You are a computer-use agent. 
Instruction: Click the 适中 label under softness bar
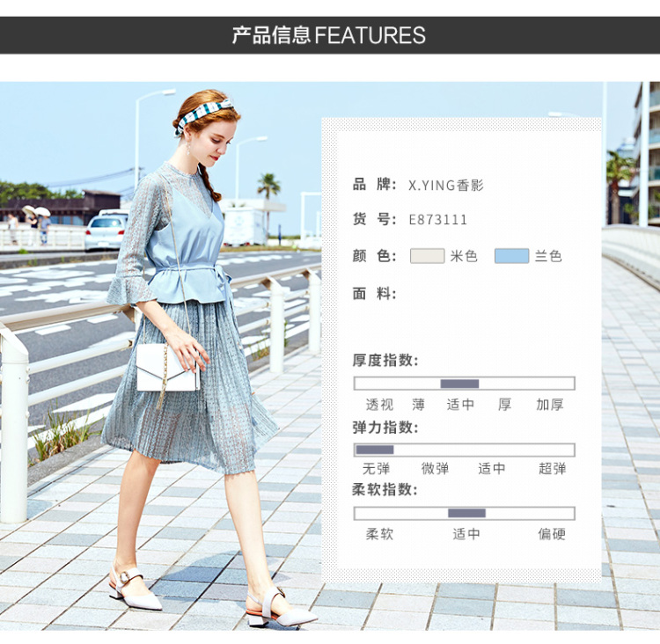coord(466,534)
